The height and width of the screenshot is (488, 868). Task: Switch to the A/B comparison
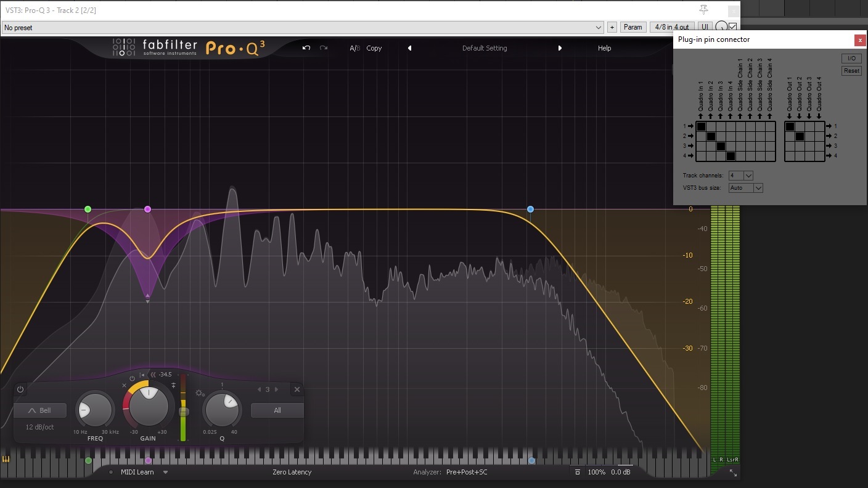[354, 47]
